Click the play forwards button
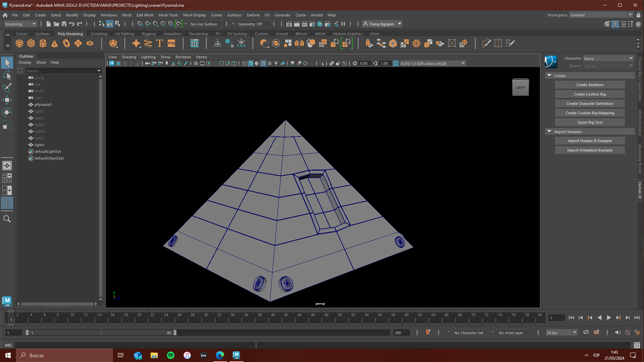Viewport: 644px width, 362px height. [x=609, y=318]
